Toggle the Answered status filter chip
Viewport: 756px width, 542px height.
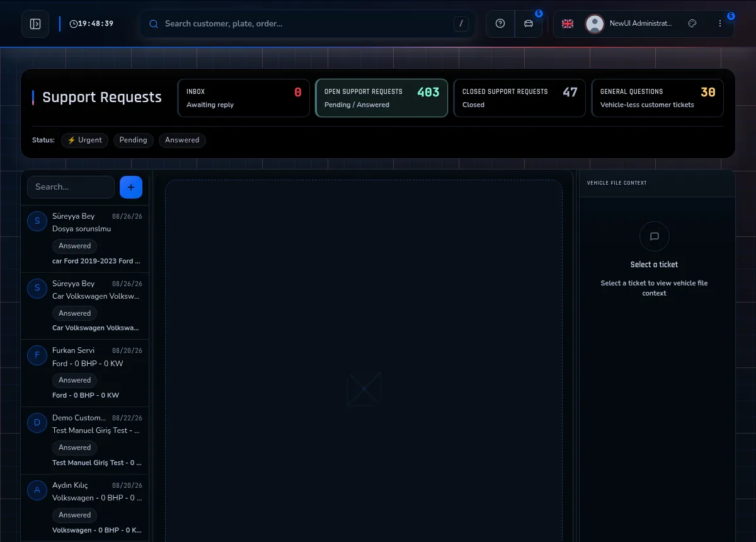point(182,140)
